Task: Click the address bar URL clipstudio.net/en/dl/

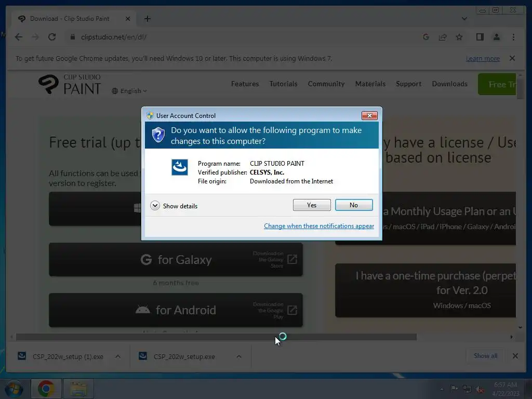Action: click(x=114, y=37)
